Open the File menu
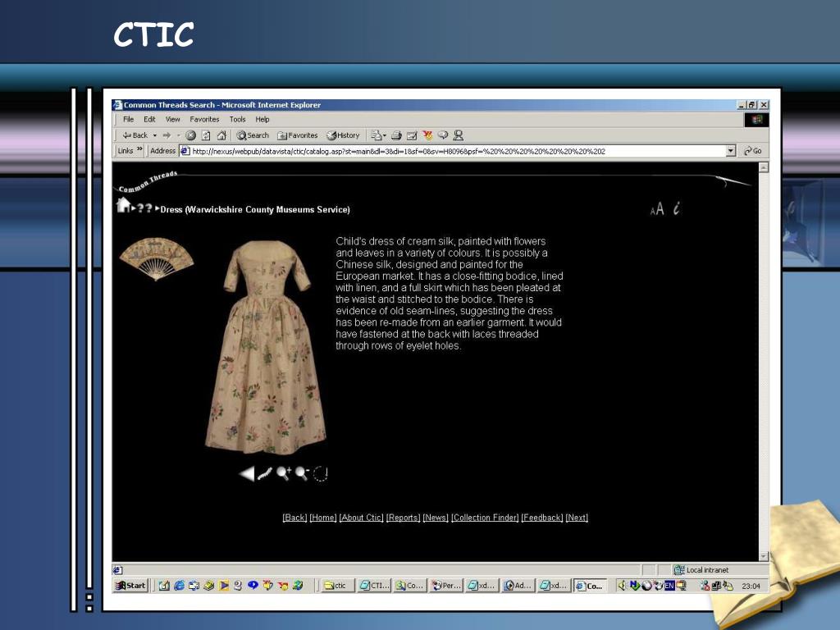The image size is (840, 630). click(129, 120)
